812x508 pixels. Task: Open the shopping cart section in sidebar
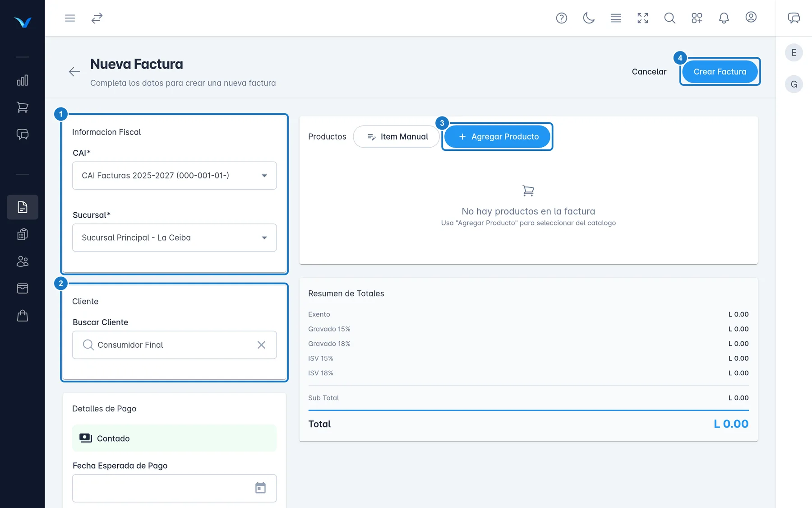[x=23, y=107]
